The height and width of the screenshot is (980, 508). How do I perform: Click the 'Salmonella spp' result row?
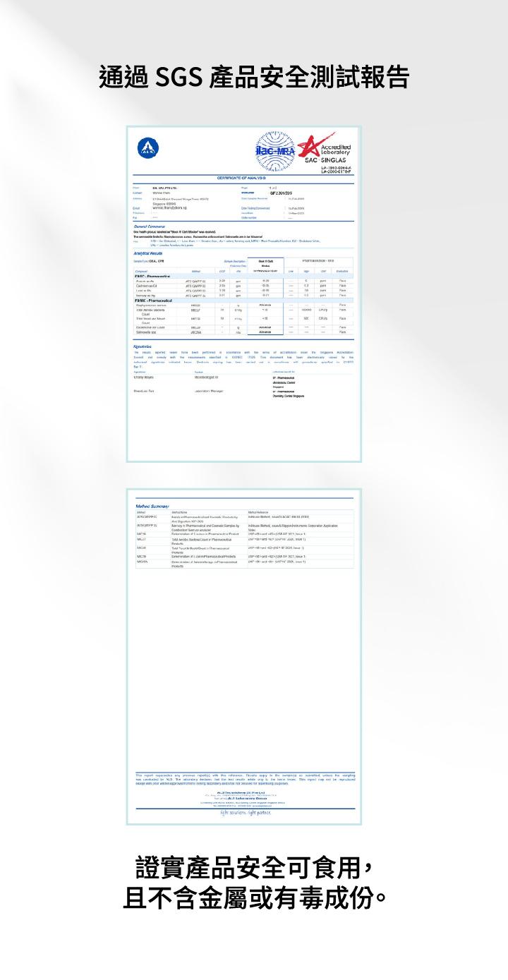pyautogui.click(x=243, y=332)
